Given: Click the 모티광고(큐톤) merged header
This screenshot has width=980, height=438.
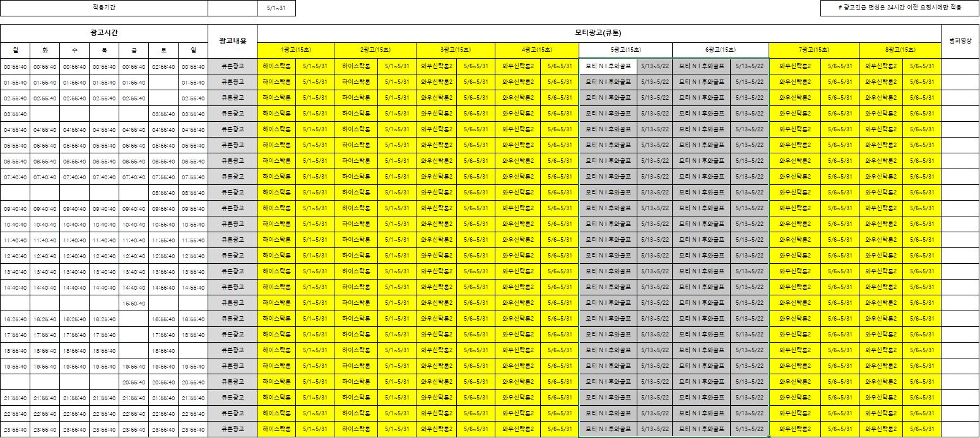Looking at the screenshot, I should pos(599,33).
